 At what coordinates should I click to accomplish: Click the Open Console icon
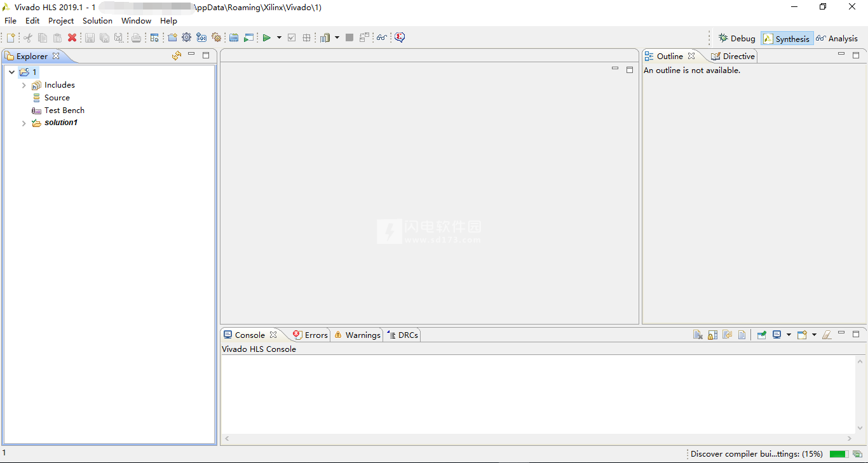[x=802, y=335]
